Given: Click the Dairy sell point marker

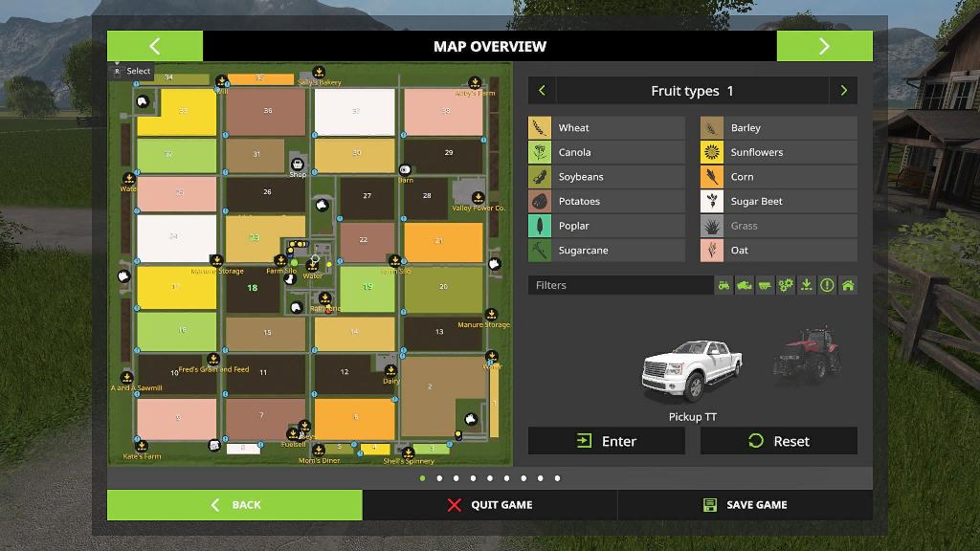Looking at the screenshot, I should [390, 370].
